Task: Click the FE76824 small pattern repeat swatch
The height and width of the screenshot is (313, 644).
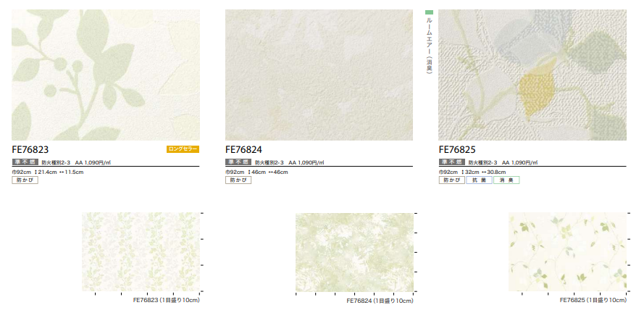Action: [354, 251]
